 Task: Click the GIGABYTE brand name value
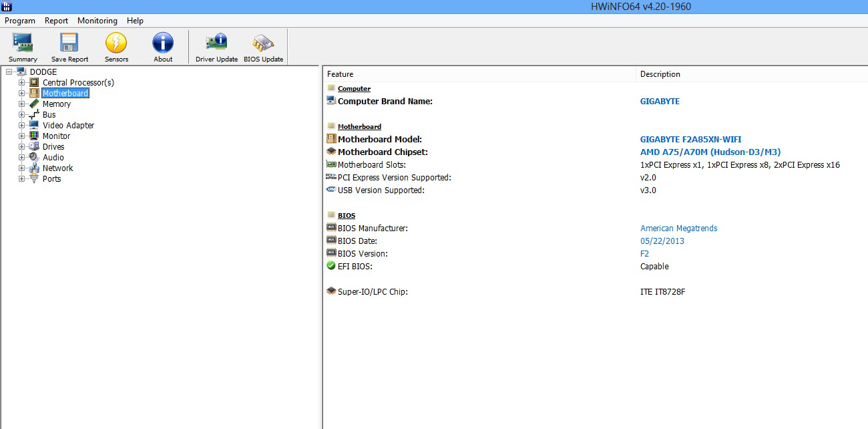[x=660, y=101]
